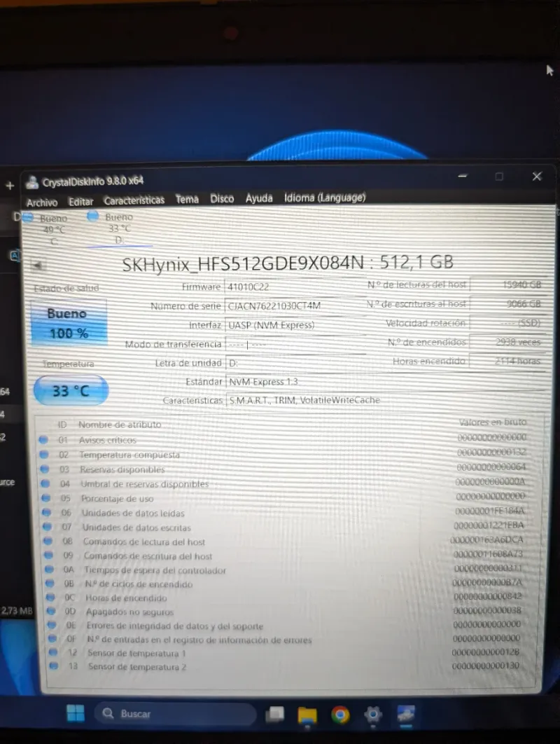The width and height of the screenshot is (560, 744).
Task: Click the status dot for Reservas disponibles
Action: (x=45, y=469)
